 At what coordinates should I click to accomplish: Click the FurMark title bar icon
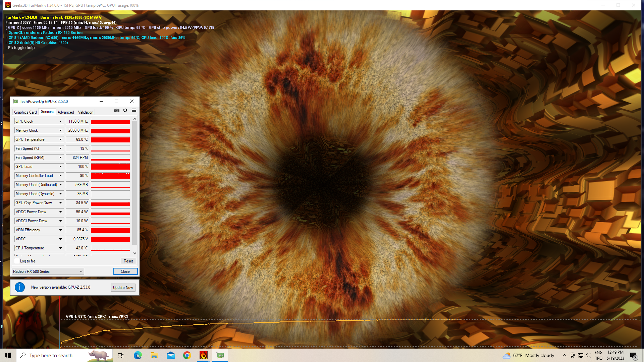coord(8,5)
